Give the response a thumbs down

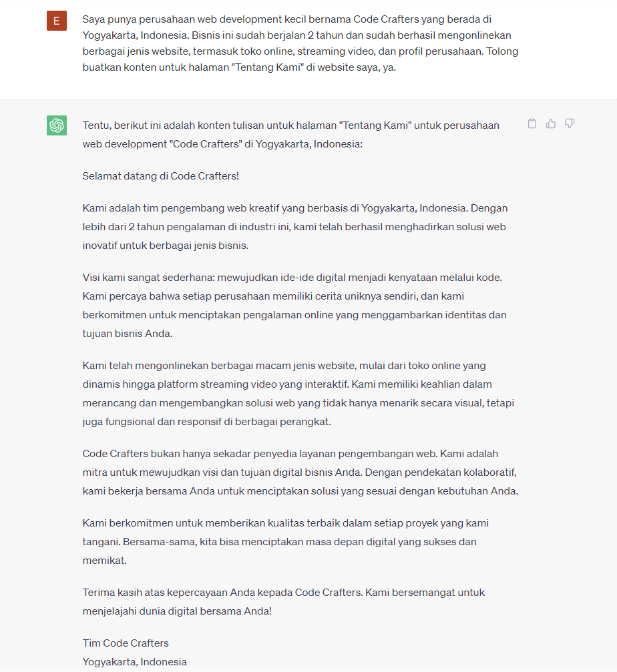tap(570, 123)
